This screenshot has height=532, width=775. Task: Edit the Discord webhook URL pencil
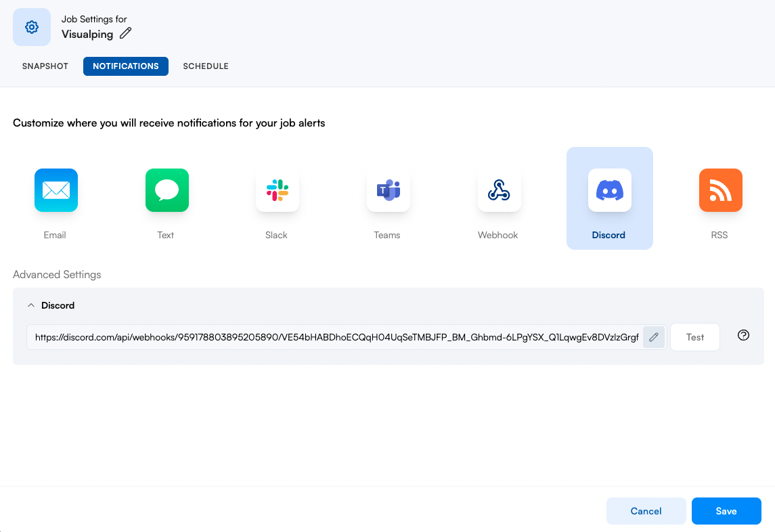tap(653, 337)
